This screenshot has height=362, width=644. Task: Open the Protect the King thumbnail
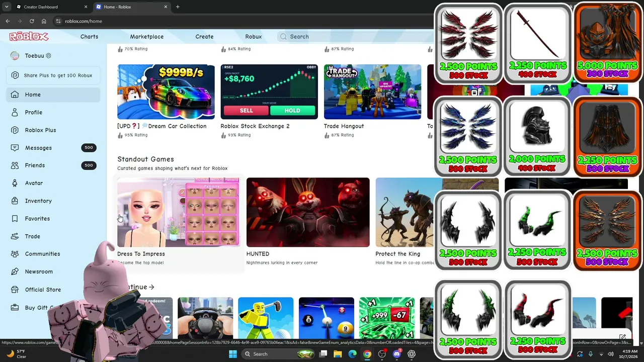point(405,212)
